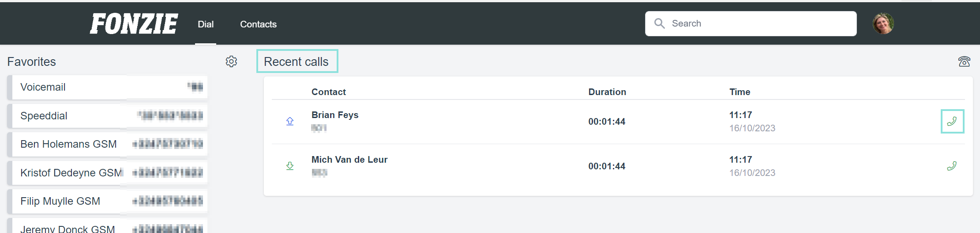Select the Speeddial favorite
The height and width of the screenshot is (233, 980).
pyautogui.click(x=107, y=116)
